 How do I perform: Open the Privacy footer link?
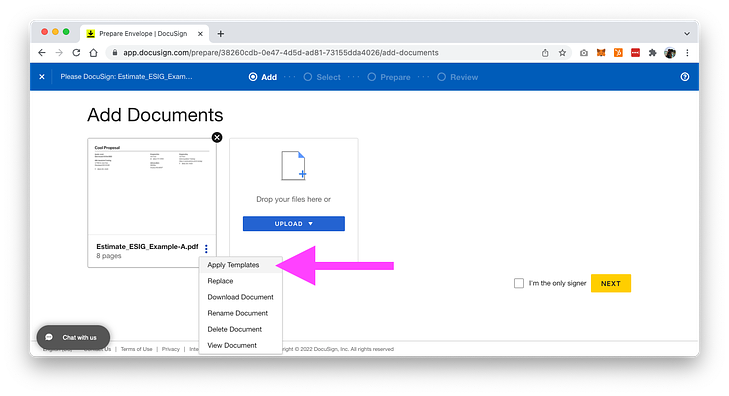(171, 349)
